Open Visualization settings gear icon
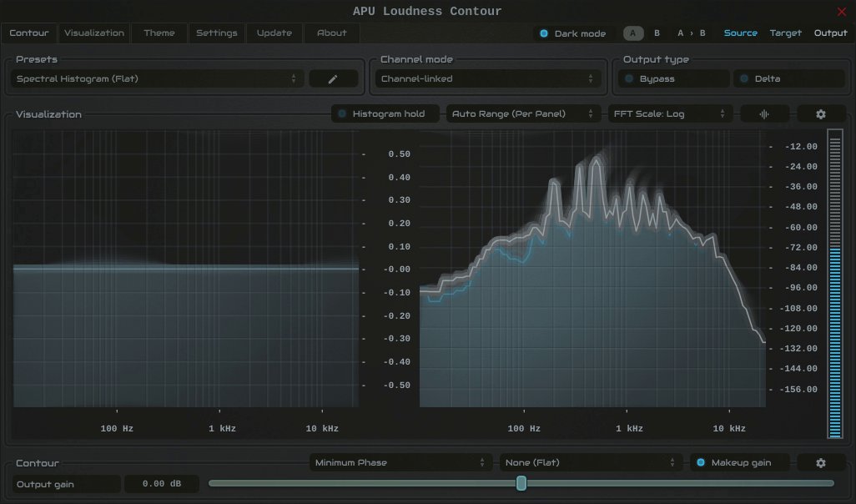856x504 pixels. point(820,114)
